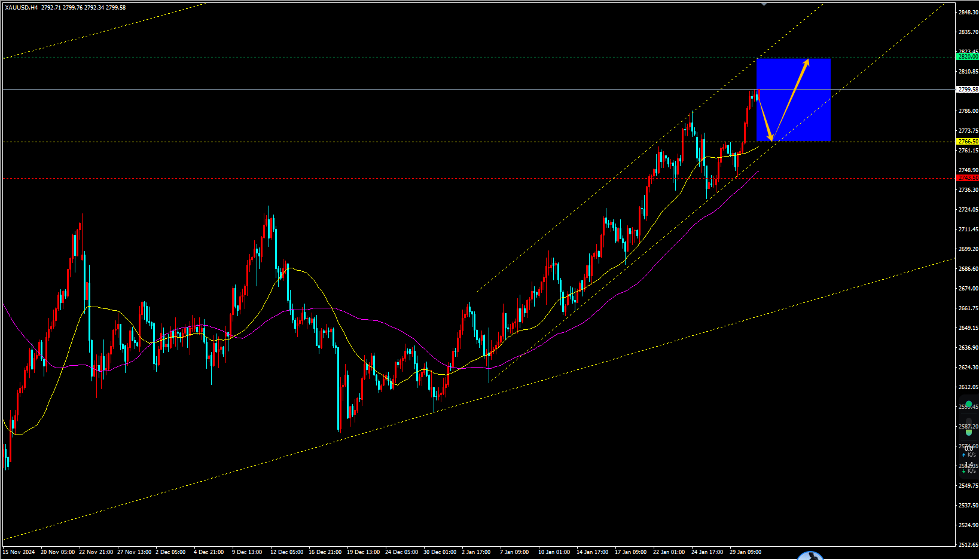Click the 2 Dec 05:00 time label
Viewport: 979px width, 560px height.
(170, 552)
